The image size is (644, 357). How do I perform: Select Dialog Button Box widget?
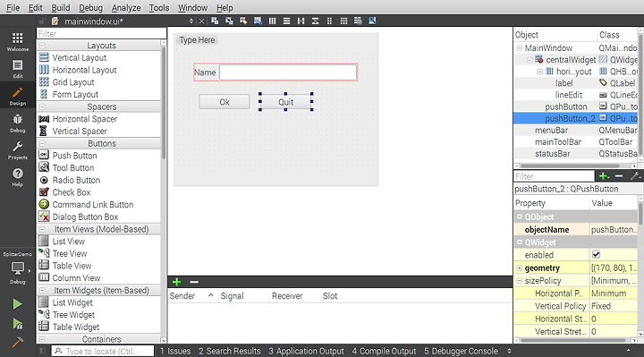(78, 217)
